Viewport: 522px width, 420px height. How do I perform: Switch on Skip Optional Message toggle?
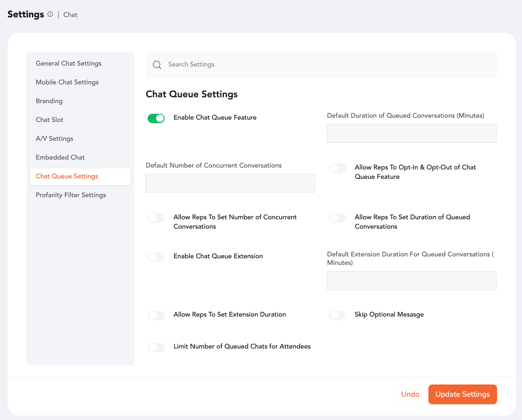coord(337,315)
